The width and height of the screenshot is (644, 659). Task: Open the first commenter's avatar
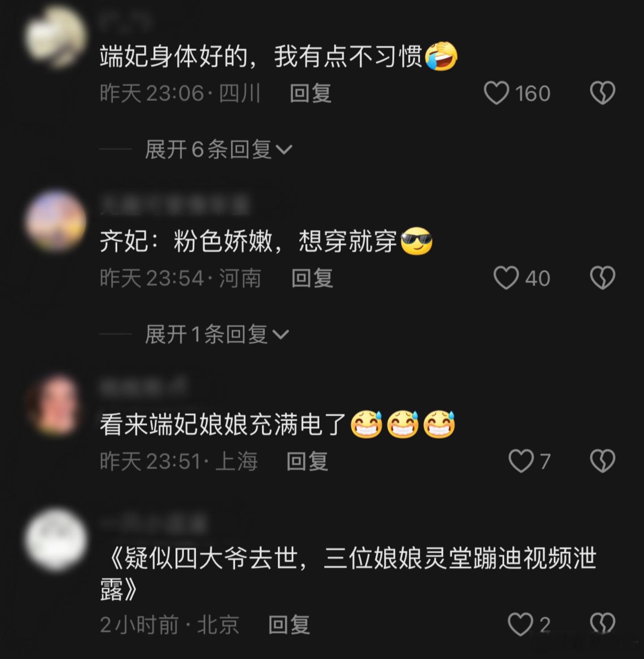(x=56, y=37)
